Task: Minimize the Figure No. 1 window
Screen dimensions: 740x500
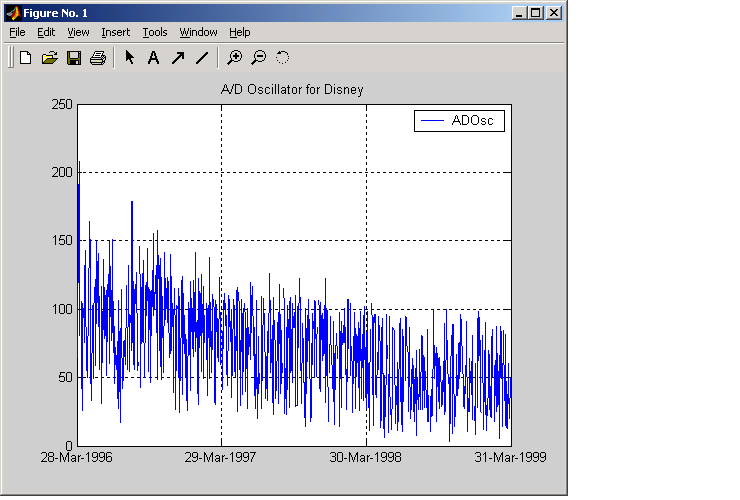Action: (x=519, y=13)
